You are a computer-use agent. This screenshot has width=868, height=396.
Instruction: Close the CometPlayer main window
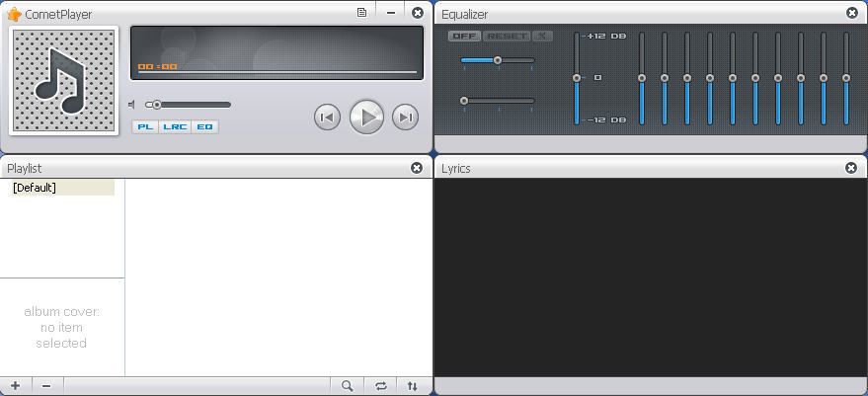pyautogui.click(x=418, y=12)
